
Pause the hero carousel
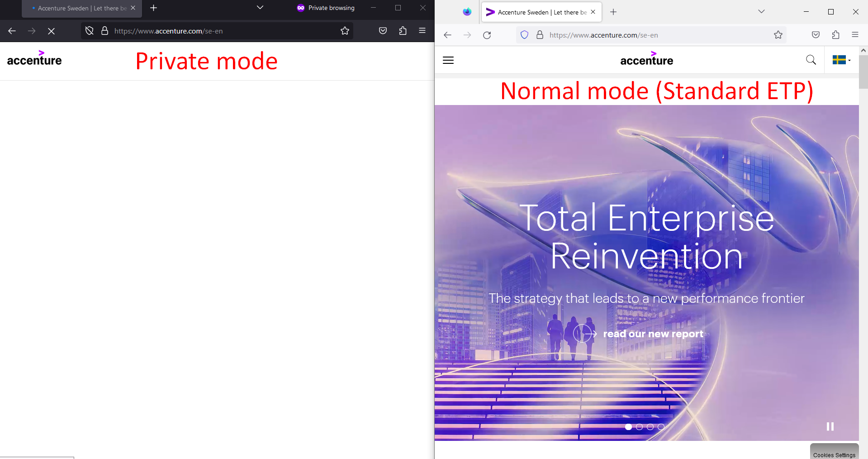830,426
